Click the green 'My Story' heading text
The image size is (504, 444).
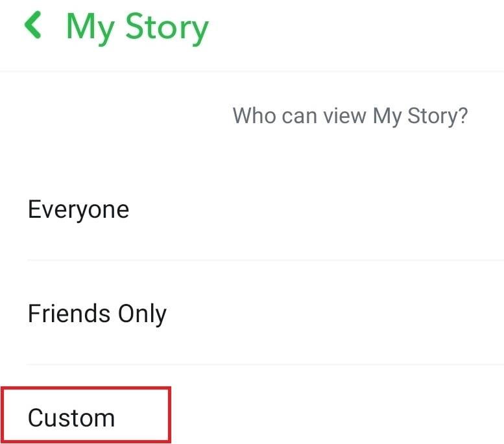click(x=138, y=27)
